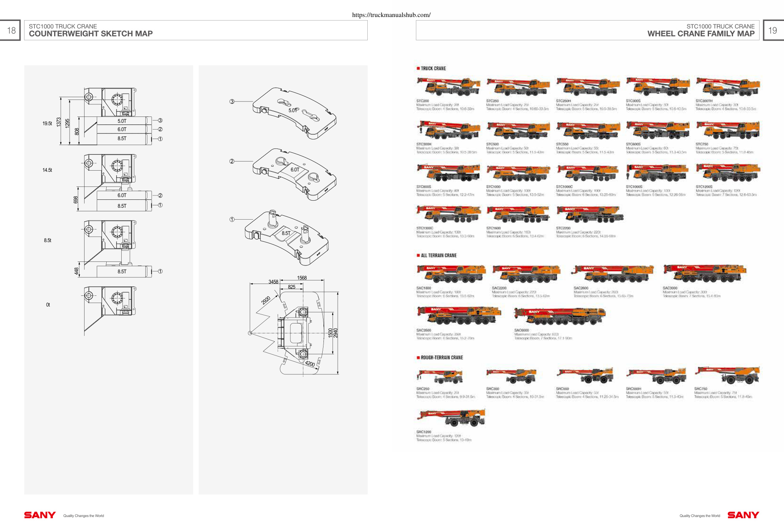The width and height of the screenshot is (784, 532).
Task: Click the "14.5t" counterweight configuration label
Action: click(x=47, y=170)
